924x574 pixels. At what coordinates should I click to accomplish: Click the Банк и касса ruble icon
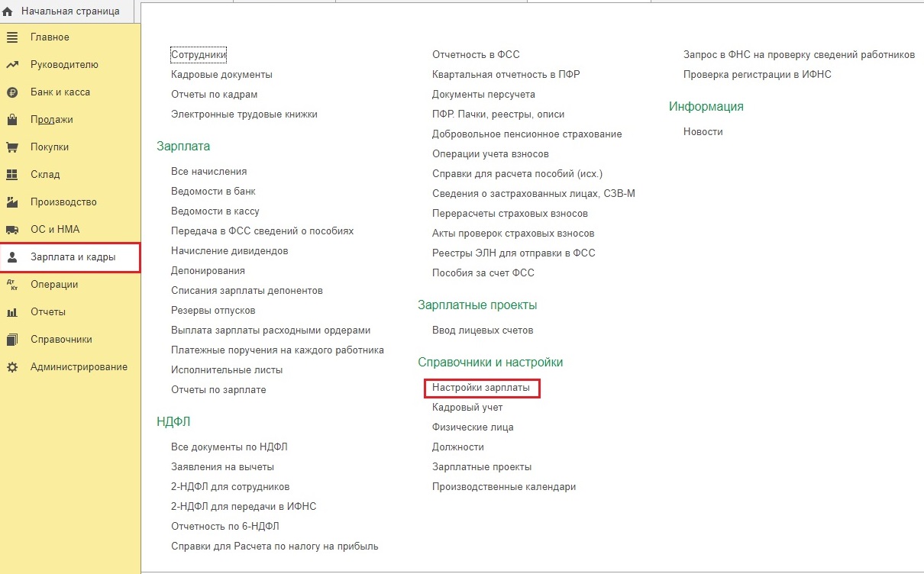pyautogui.click(x=12, y=92)
